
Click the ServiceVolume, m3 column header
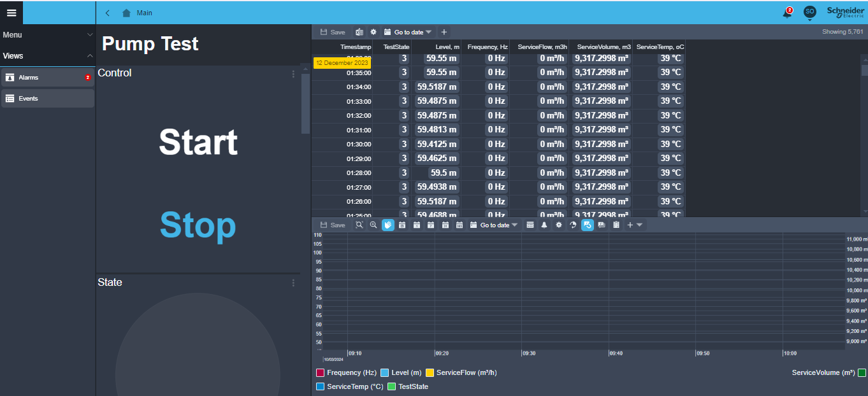point(602,47)
